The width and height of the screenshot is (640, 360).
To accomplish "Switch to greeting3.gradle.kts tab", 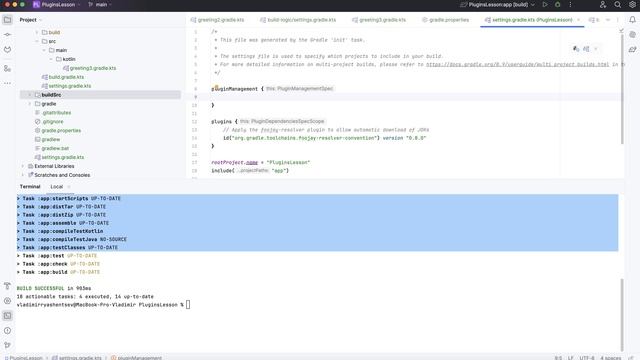I will (x=379, y=20).
